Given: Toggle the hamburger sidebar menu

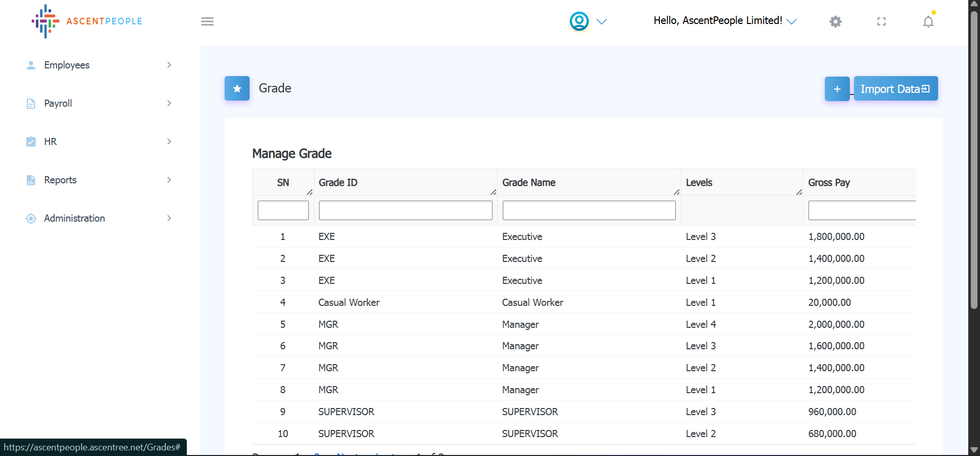Looking at the screenshot, I should pos(207,21).
